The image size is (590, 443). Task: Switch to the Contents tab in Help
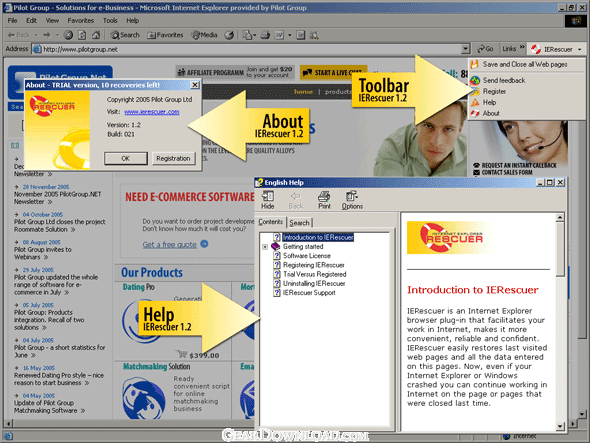(271, 222)
